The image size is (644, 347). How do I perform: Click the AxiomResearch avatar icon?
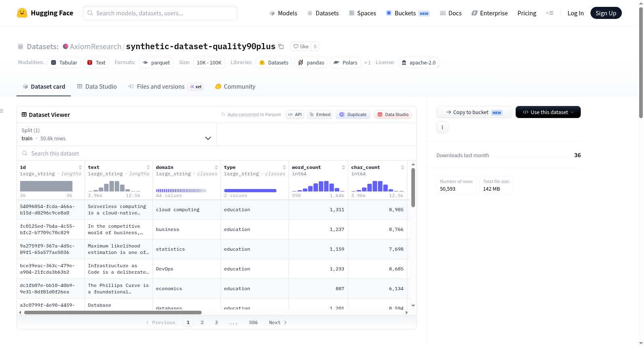66,46
